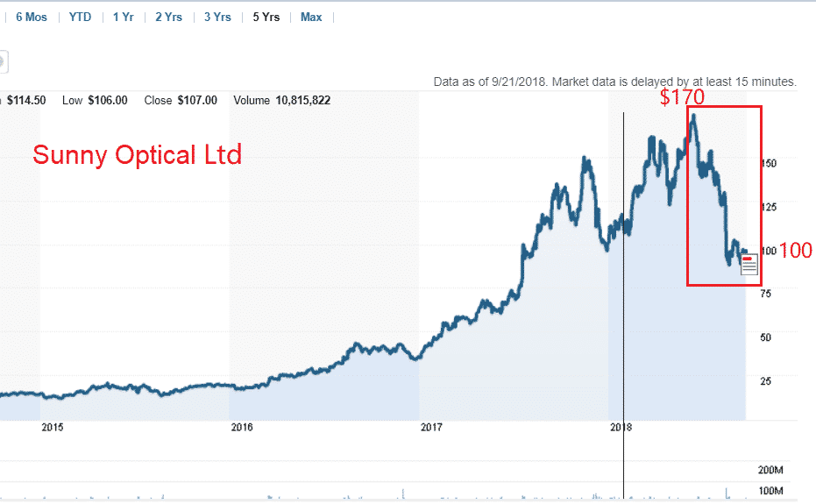Switch chart range to 6 Mos

(x=31, y=17)
